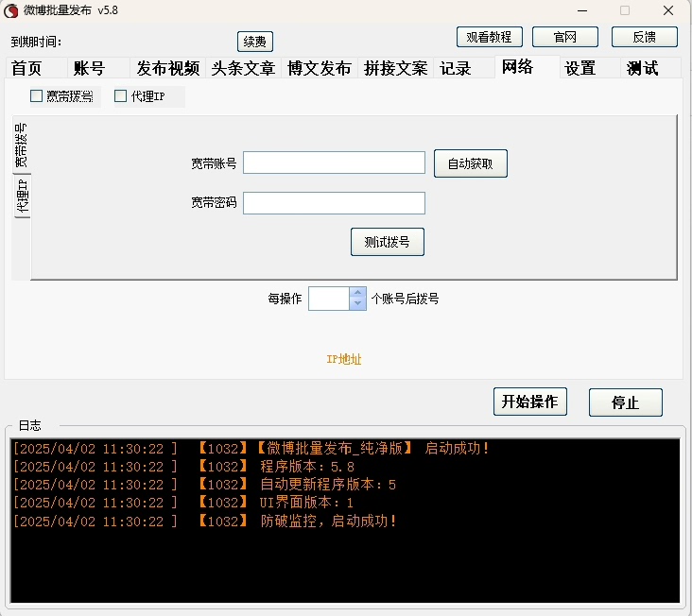Decrease the 每操作 account count spinner
Screen dimensions: 692x616
coord(358,304)
